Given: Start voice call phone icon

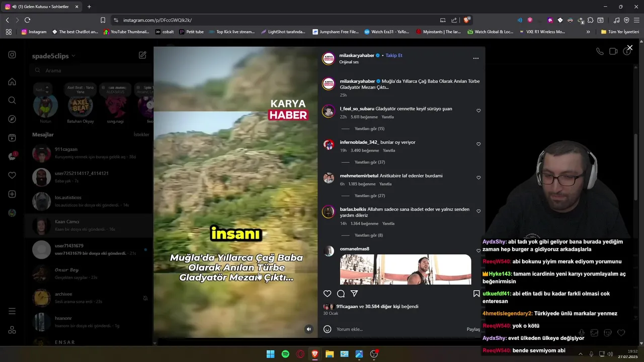Looking at the screenshot, I should tap(600, 51).
